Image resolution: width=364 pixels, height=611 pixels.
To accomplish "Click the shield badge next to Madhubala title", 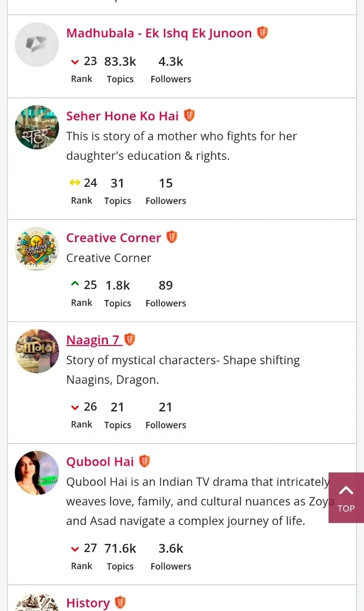I will point(262,33).
